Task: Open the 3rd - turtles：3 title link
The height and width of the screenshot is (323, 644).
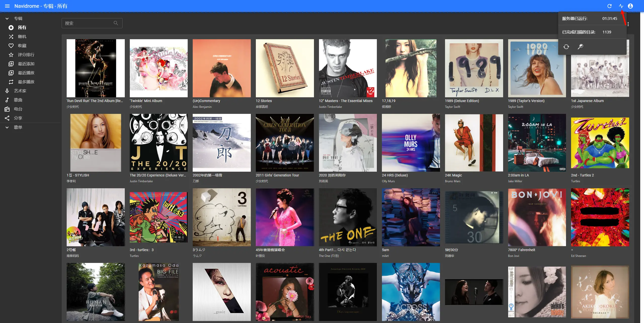Action: click(x=142, y=250)
